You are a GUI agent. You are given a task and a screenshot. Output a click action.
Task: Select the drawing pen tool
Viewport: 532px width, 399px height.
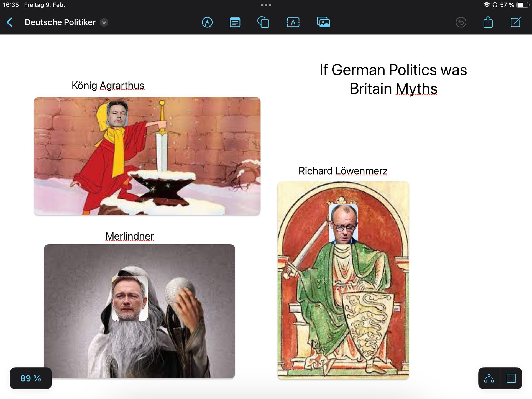pos(207,22)
